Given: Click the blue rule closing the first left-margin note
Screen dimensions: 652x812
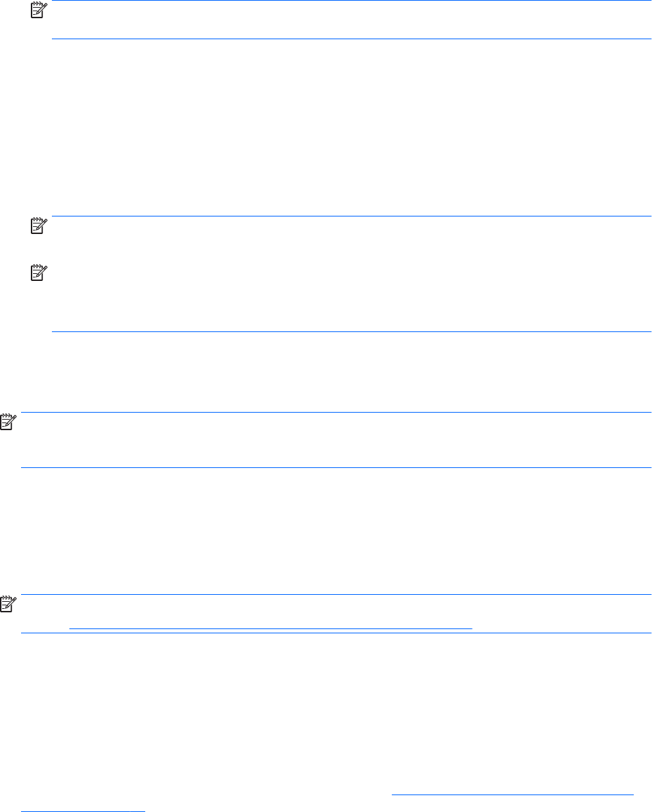Looking at the screenshot, I should pos(337,467).
